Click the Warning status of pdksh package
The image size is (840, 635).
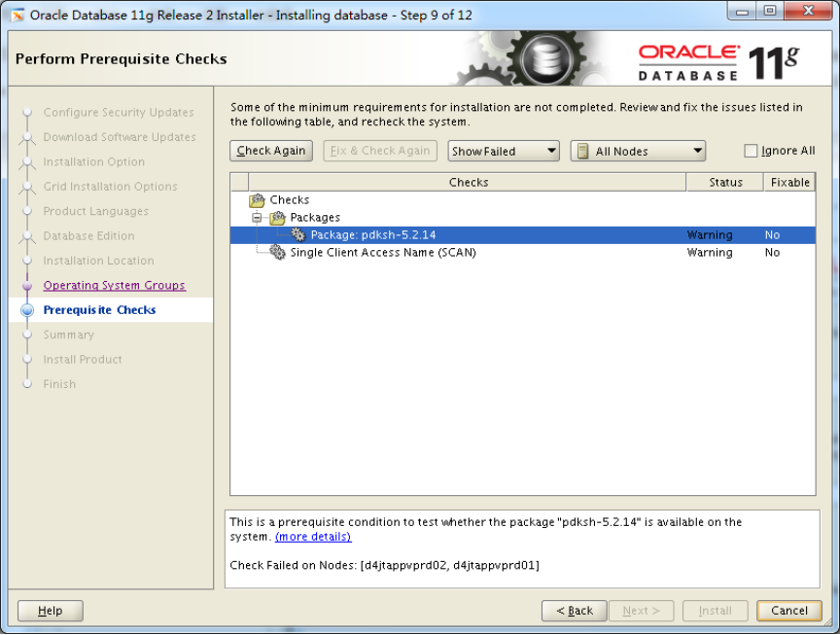point(710,235)
